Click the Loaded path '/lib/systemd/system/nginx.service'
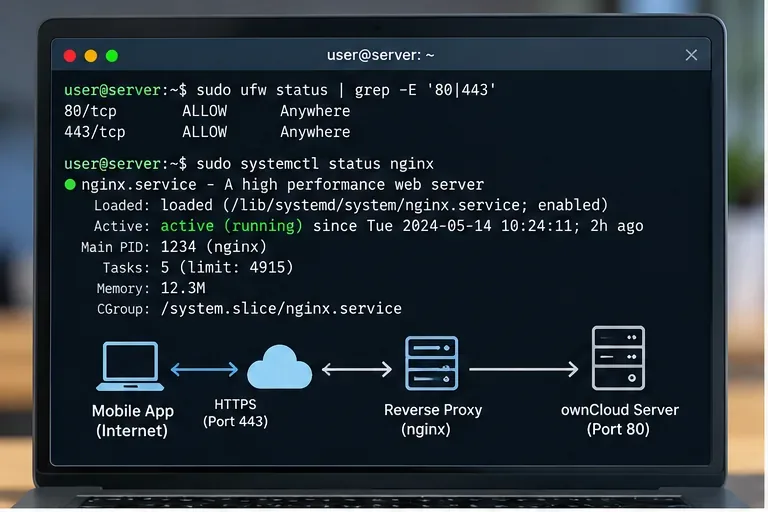Viewport: 768px width, 512px height. click(x=374, y=205)
